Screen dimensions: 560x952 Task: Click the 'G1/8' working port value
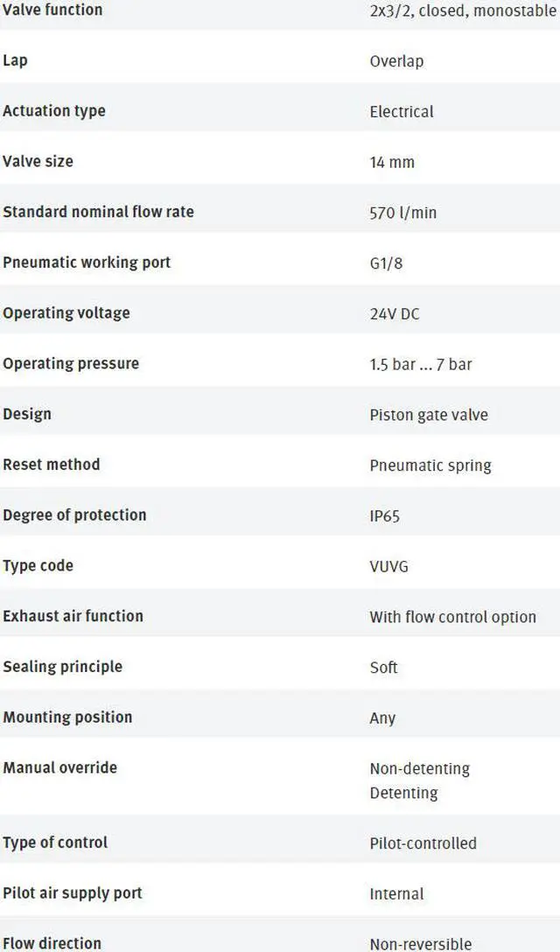(386, 263)
